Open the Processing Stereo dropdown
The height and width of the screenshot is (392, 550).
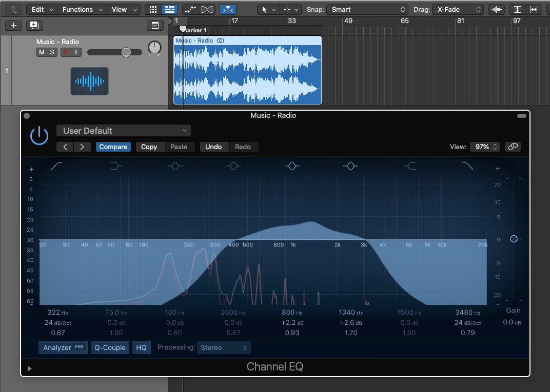tap(224, 347)
